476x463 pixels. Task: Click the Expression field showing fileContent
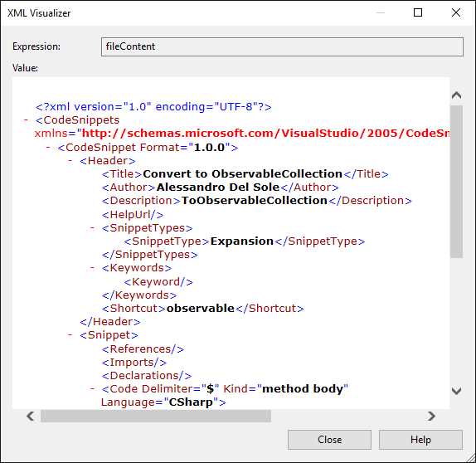pos(282,46)
